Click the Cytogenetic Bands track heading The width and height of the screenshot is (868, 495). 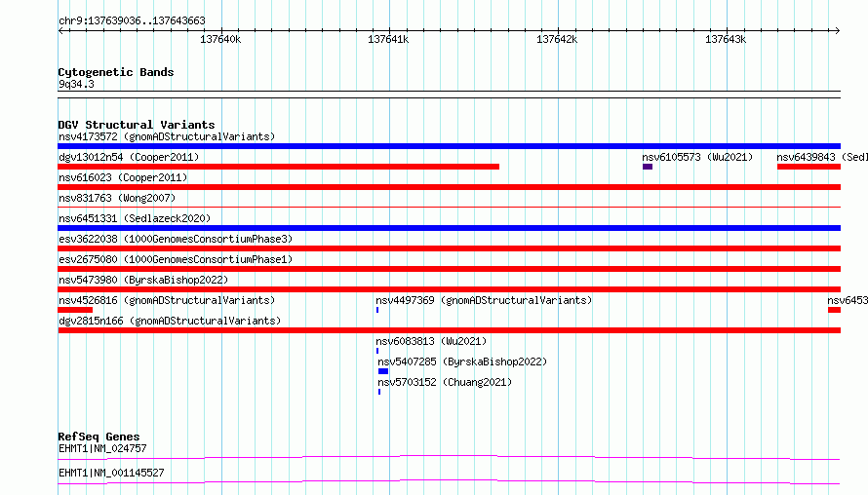click(116, 72)
